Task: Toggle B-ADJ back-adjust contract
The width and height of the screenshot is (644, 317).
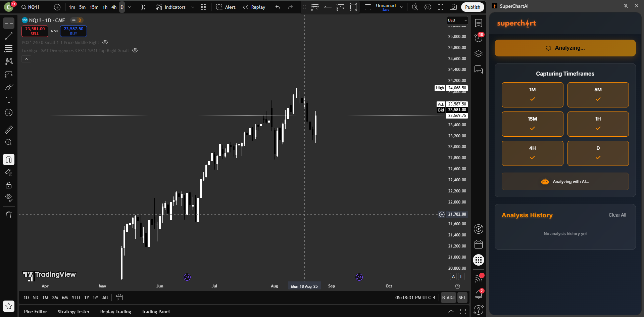Action: tap(448, 298)
